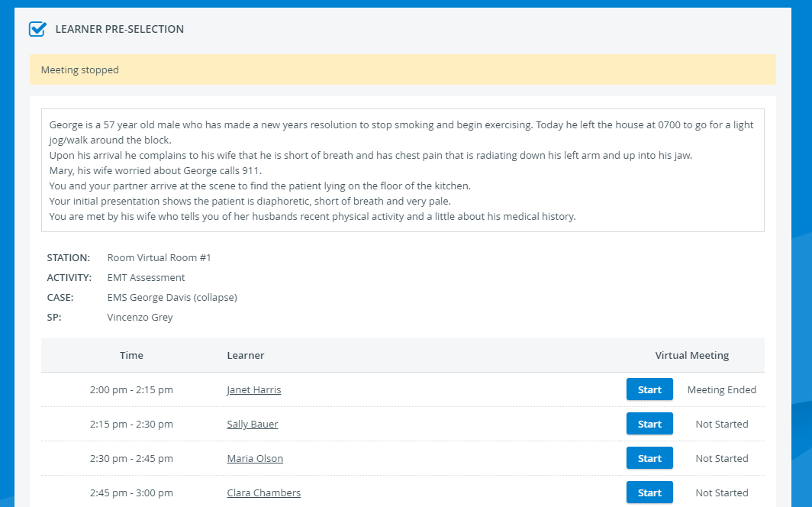The height and width of the screenshot is (507, 812).
Task: Click the Learner Pre-Selection checkmark icon
Action: tap(38, 29)
